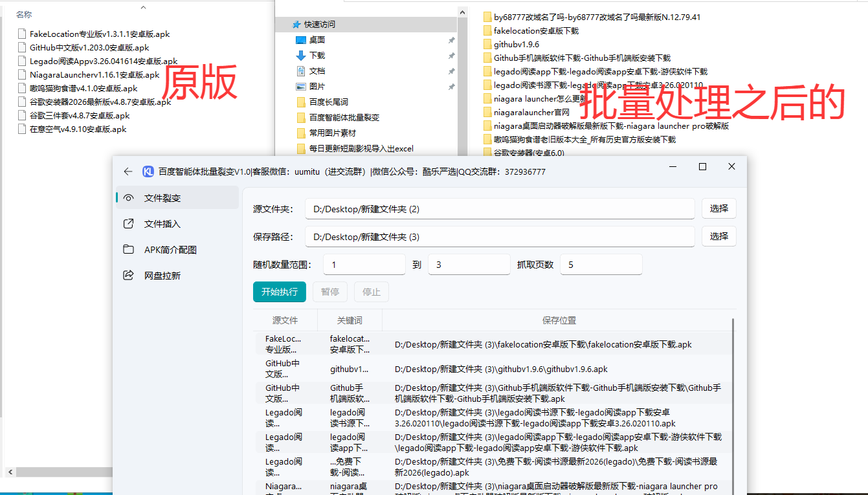The image size is (868, 495).
Task: Open the APK简介配图 sidebar tab
Action: pyautogui.click(x=177, y=250)
